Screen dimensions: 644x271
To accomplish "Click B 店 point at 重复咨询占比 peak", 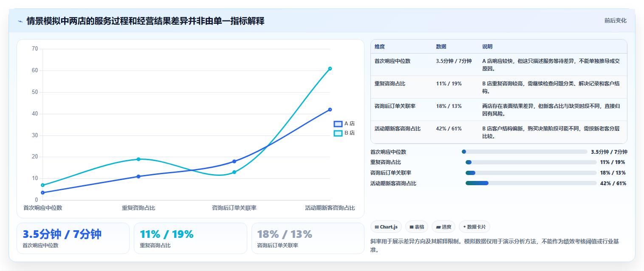I will (138, 159).
